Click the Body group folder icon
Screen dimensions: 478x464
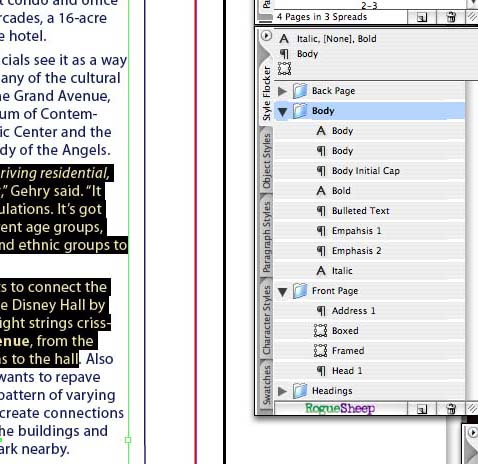coord(300,111)
